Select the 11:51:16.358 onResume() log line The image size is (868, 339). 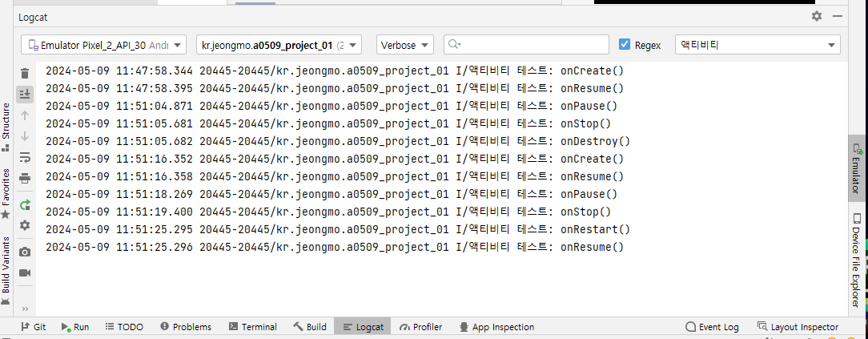[x=335, y=176]
